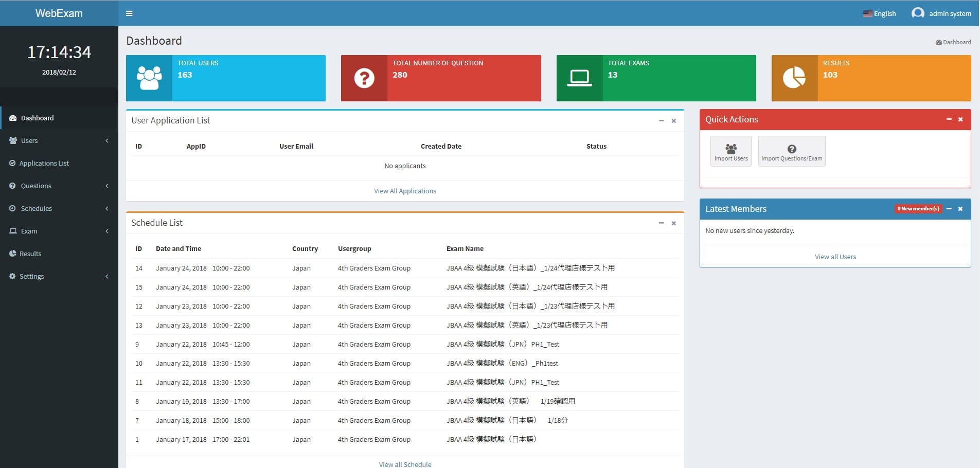The image size is (980, 468).
Task: Click the US flag language icon
Action: click(867, 13)
